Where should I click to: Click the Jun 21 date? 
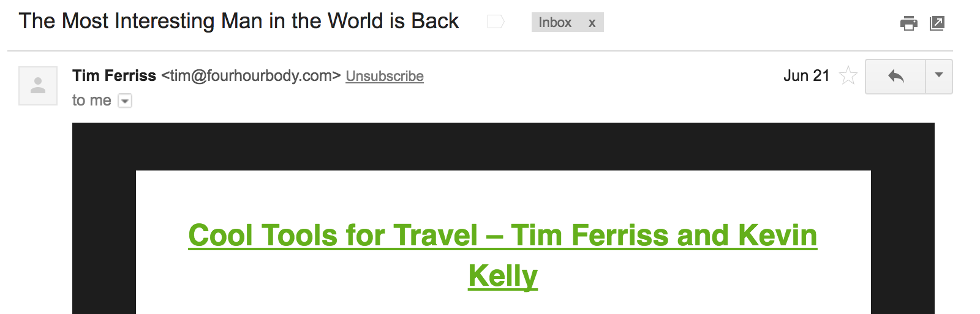[806, 75]
